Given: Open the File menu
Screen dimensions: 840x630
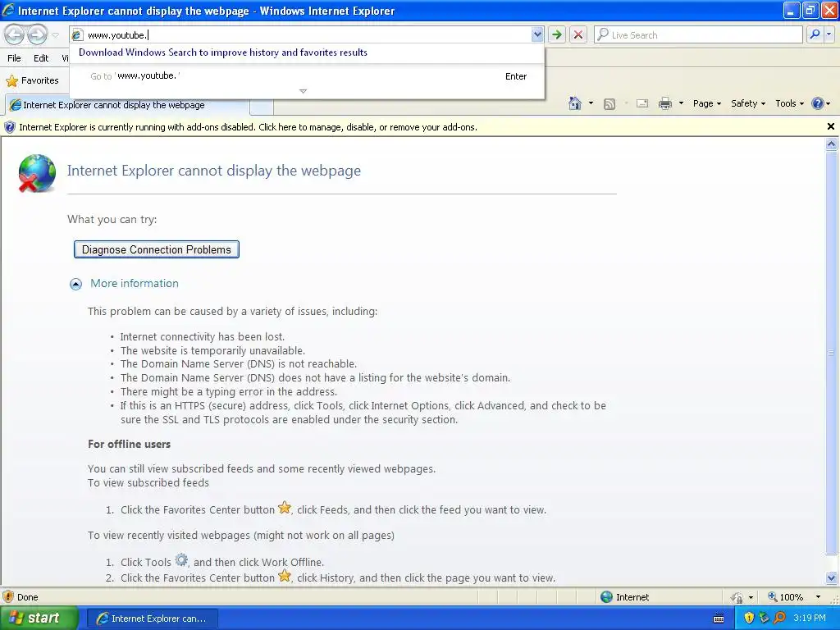Looking at the screenshot, I should tap(15, 58).
